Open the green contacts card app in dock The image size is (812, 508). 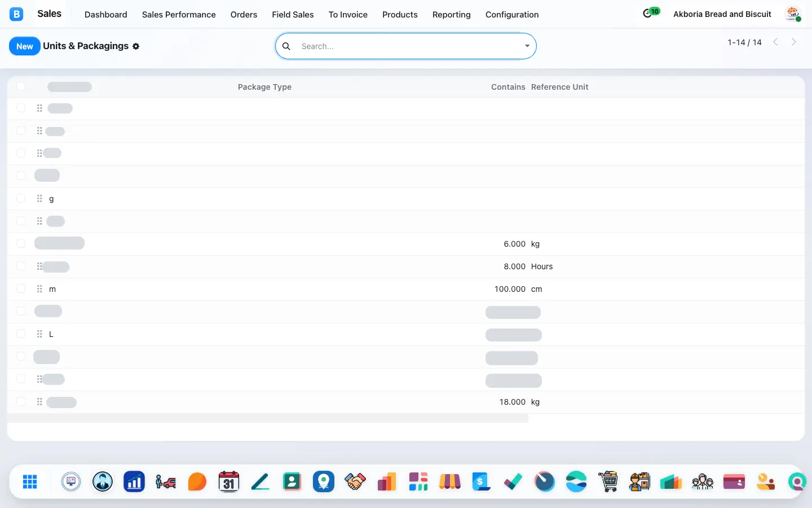coord(292,481)
